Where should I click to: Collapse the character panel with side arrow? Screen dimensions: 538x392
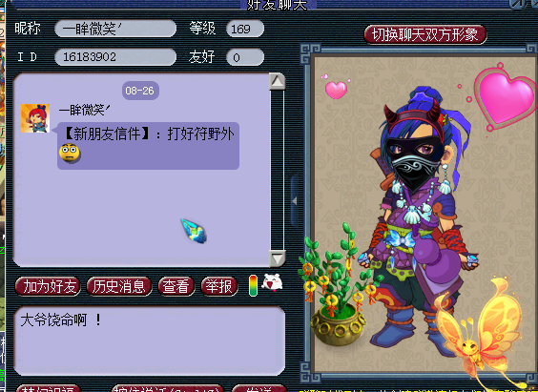point(295,201)
